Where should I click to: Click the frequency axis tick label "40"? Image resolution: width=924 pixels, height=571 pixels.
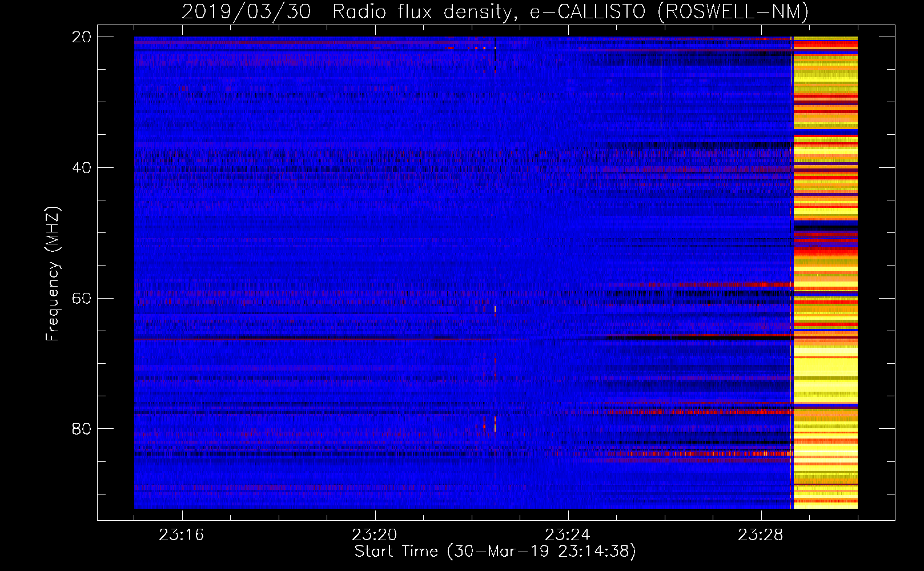click(x=82, y=168)
